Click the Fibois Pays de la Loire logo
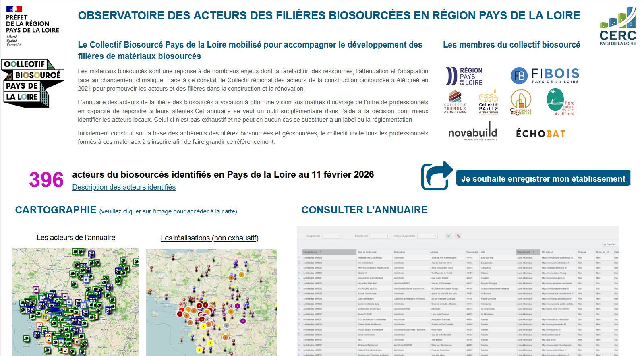 (x=545, y=75)
